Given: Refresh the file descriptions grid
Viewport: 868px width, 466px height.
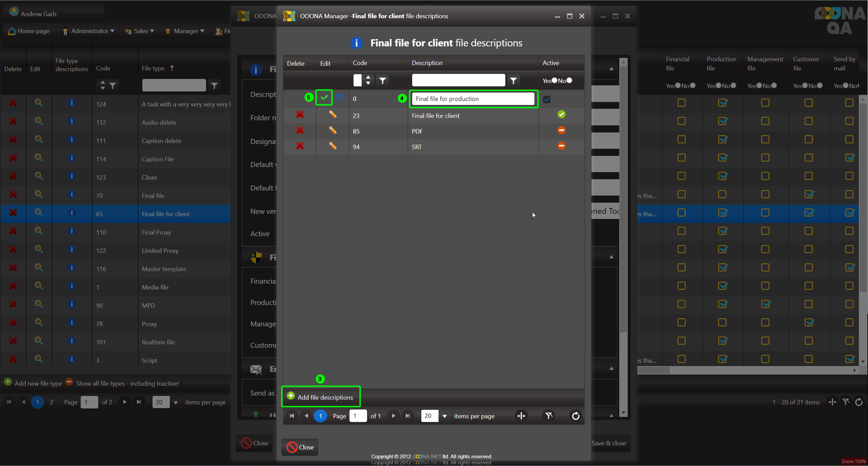Looking at the screenshot, I should click(x=575, y=416).
